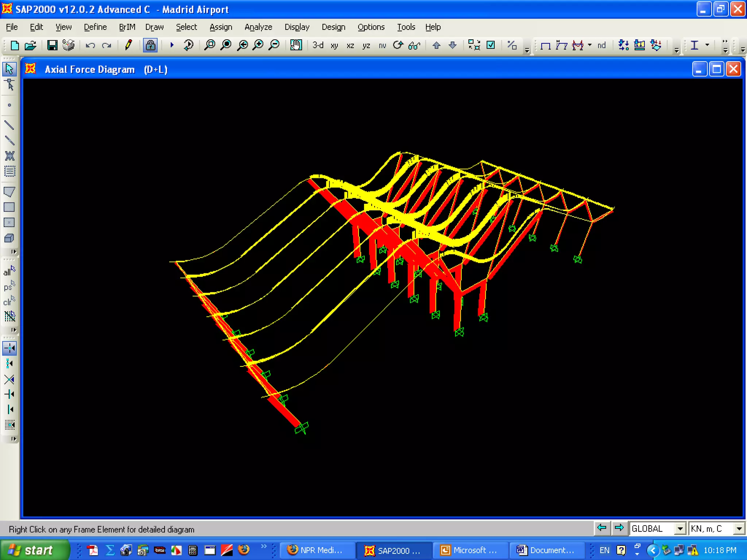747x560 pixels.
Task: Activate the Pan hand tool
Action: pos(296,45)
